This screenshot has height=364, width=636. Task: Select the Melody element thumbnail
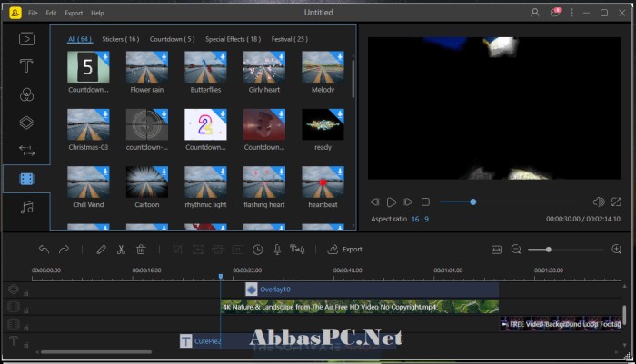coord(323,67)
